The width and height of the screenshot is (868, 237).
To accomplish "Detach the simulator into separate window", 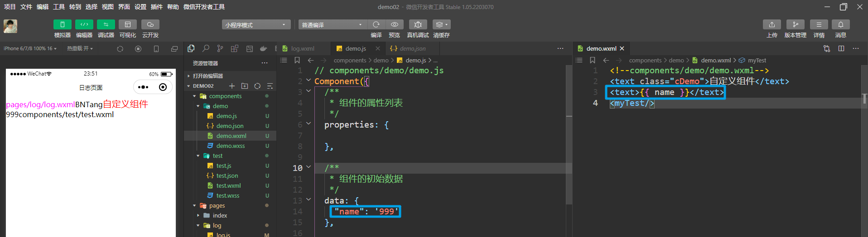I will click(x=174, y=49).
